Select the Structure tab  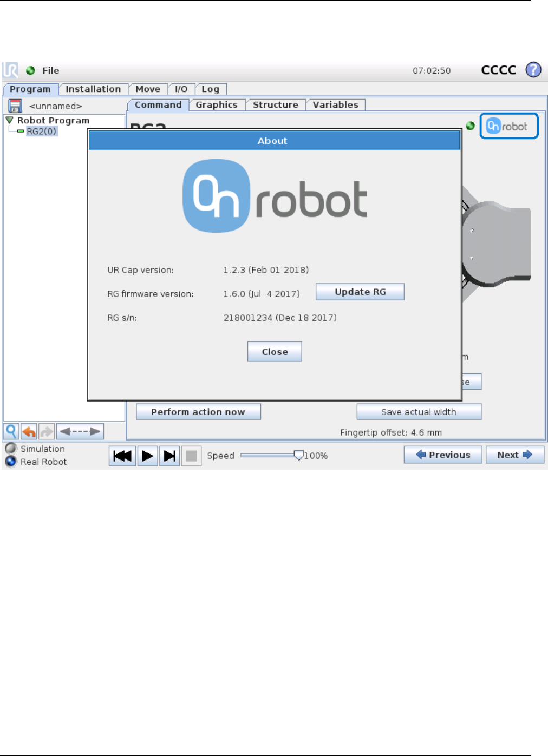tap(276, 105)
